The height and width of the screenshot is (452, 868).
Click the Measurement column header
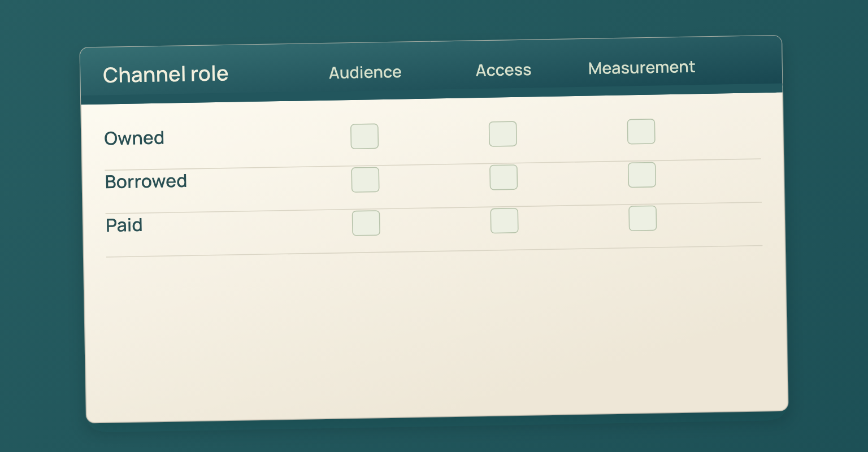(641, 68)
